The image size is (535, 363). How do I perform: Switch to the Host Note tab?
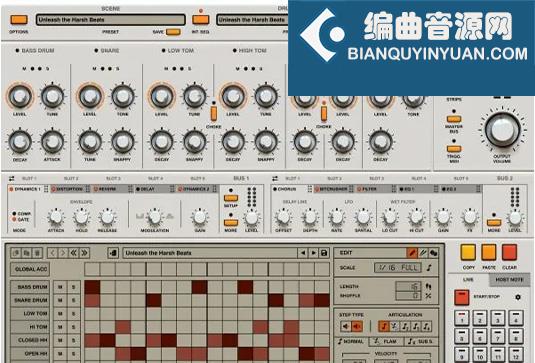pos(509,279)
